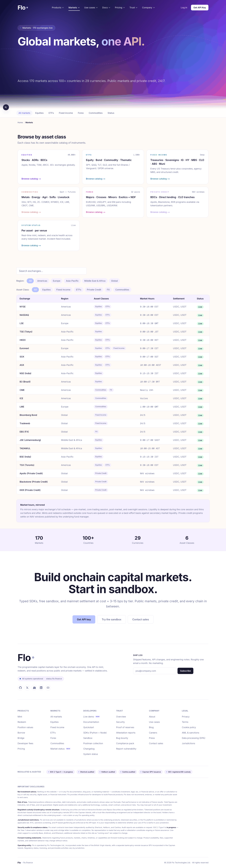Expand the Products dropdown menu
This screenshot has width=226, height=868.
[57, 7]
